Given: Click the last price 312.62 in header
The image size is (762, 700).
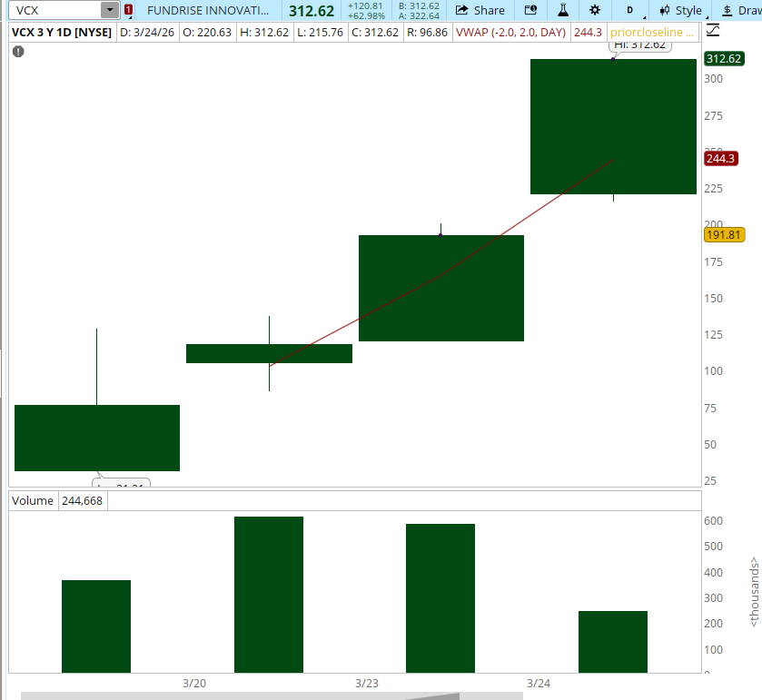Looking at the screenshot, I should pyautogui.click(x=312, y=11).
